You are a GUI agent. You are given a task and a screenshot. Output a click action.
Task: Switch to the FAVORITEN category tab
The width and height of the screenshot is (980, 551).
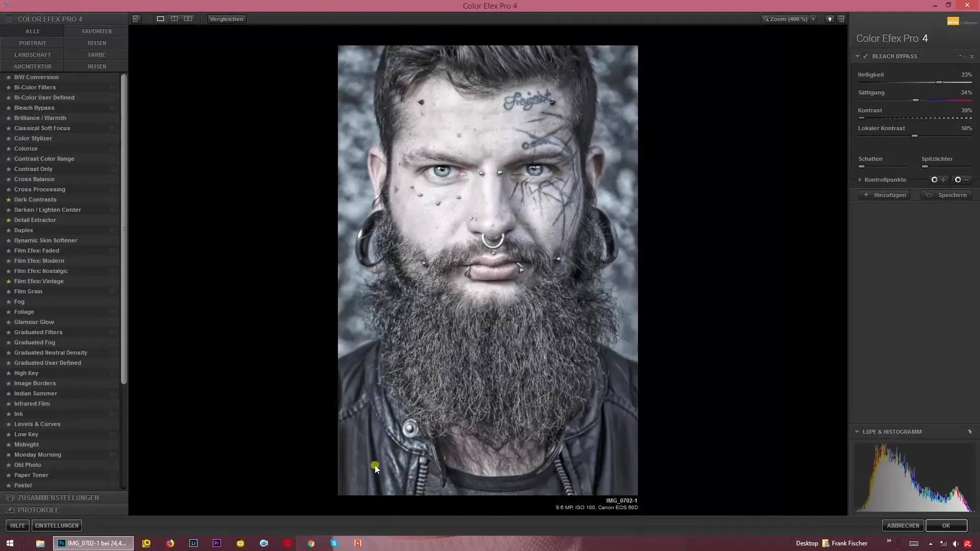point(96,31)
